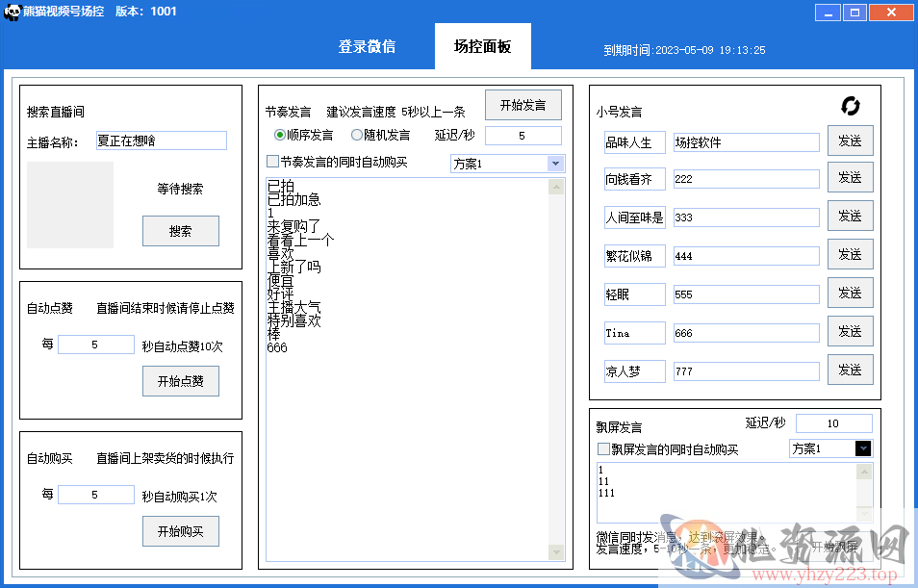The height and width of the screenshot is (588, 918).
Task: Click 发送 button for Tina
Action: point(850,331)
